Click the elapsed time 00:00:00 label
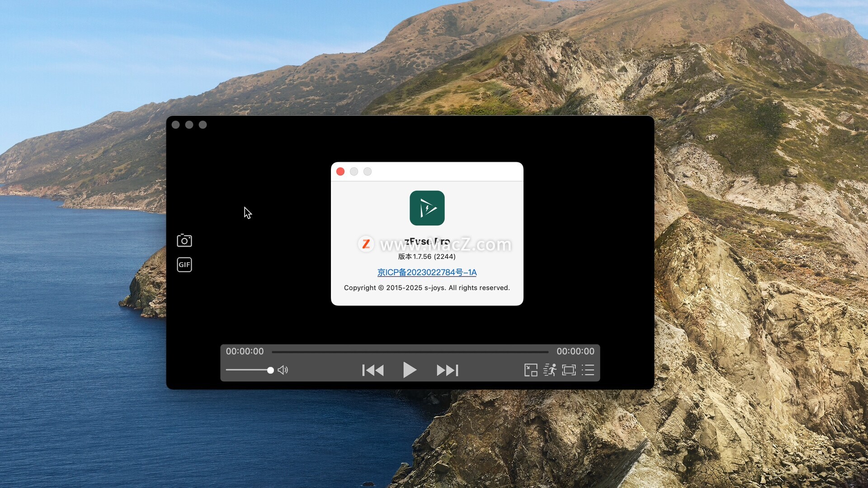Image resolution: width=868 pixels, height=488 pixels. click(x=245, y=352)
